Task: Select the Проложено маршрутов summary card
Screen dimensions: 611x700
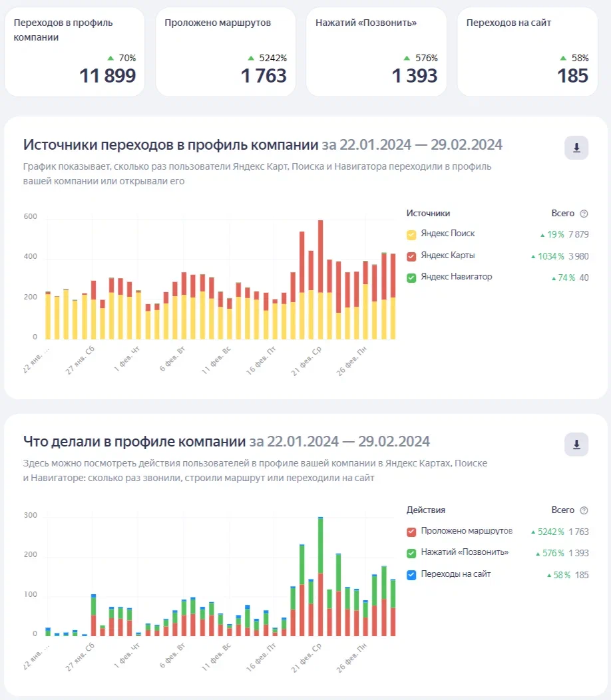Action: (226, 52)
